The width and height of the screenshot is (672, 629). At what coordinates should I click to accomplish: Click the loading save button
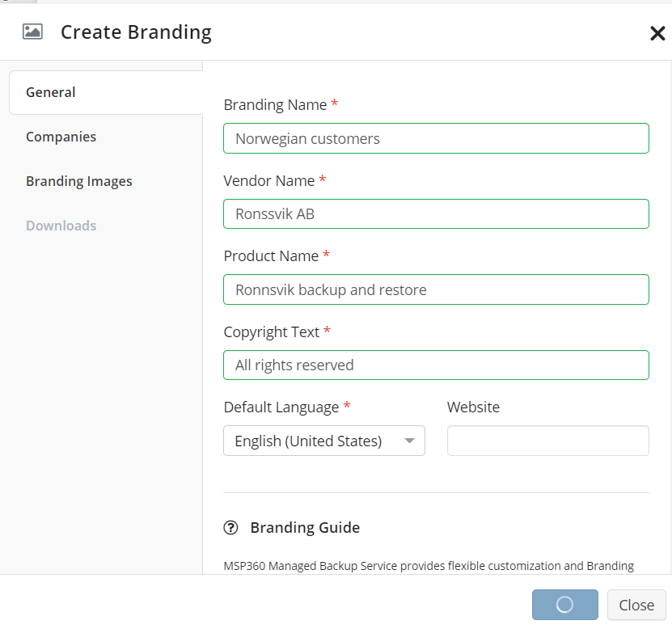point(565,605)
